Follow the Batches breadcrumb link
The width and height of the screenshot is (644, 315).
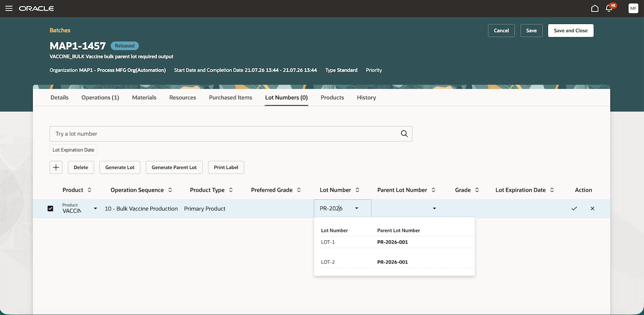coord(60,30)
